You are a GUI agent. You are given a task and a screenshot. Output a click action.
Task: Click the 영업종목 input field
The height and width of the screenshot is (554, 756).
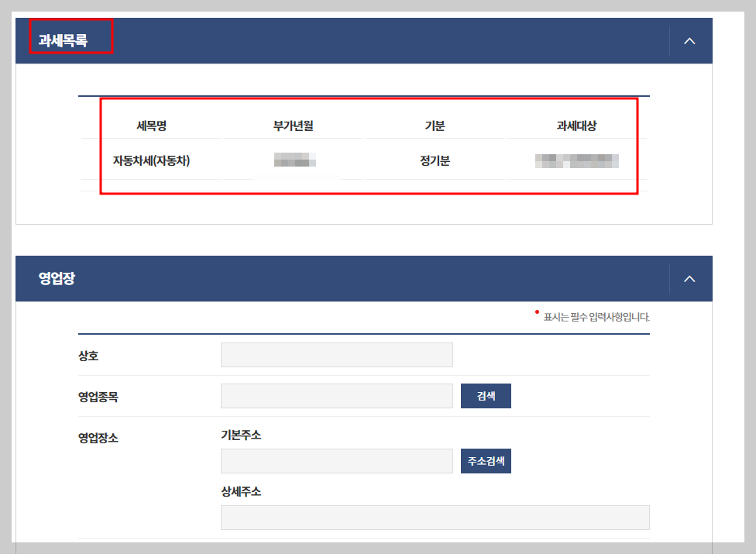[336, 395]
